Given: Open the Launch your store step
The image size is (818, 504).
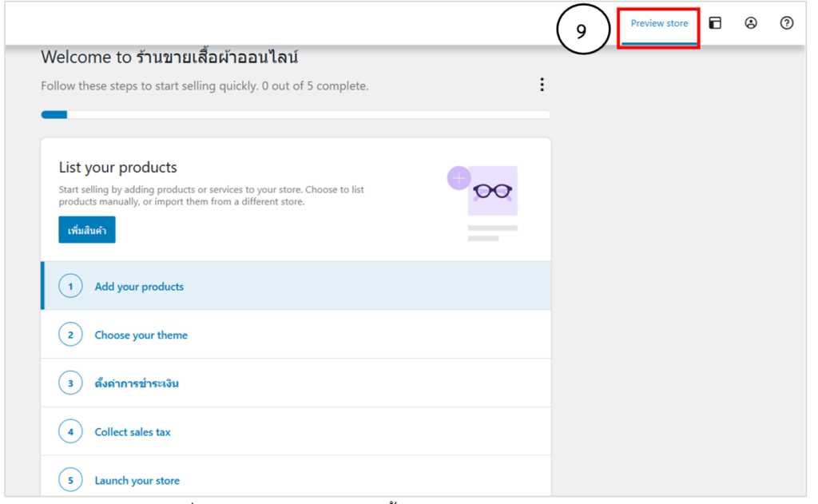Looking at the screenshot, I should (x=137, y=481).
